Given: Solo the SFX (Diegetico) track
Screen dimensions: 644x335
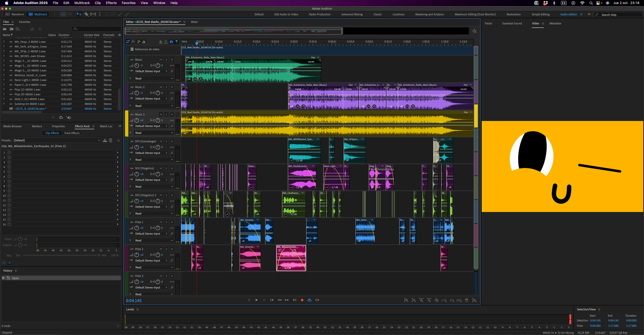Looking at the screenshot, I should [x=166, y=169].
